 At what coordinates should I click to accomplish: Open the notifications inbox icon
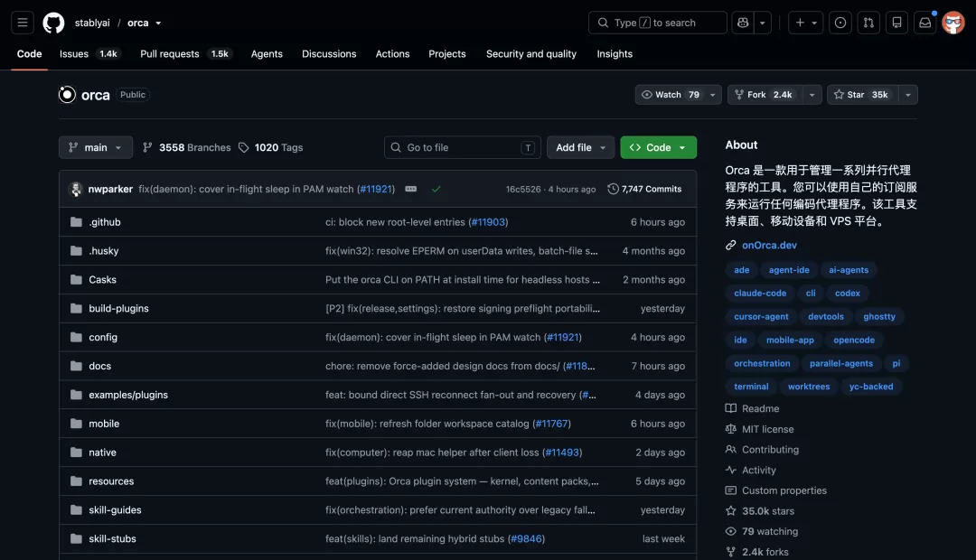(925, 23)
